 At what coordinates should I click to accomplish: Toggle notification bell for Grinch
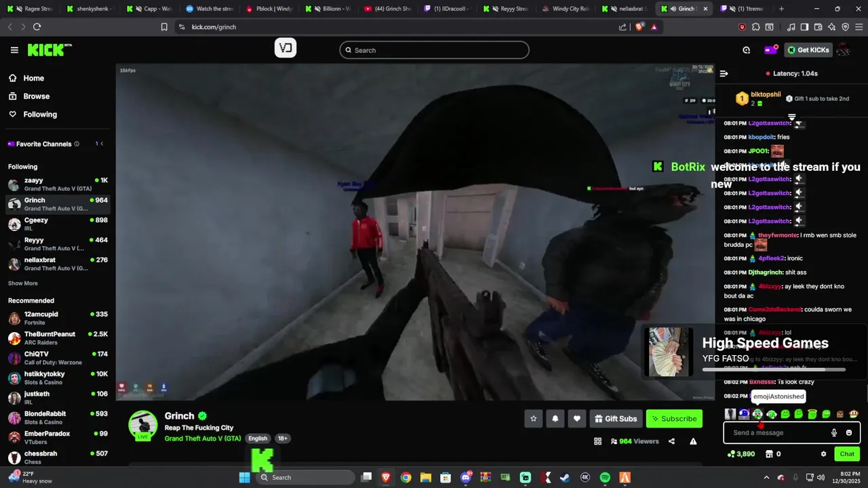pos(555,419)
